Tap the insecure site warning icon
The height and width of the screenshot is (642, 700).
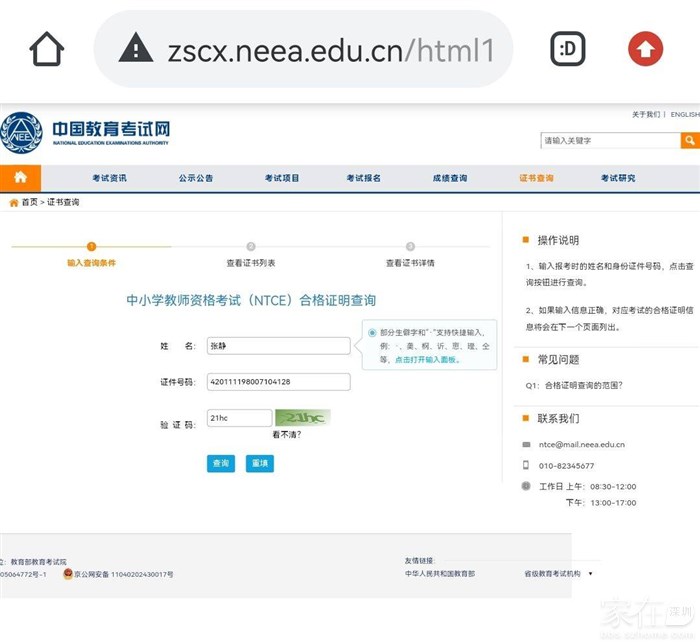135,49
